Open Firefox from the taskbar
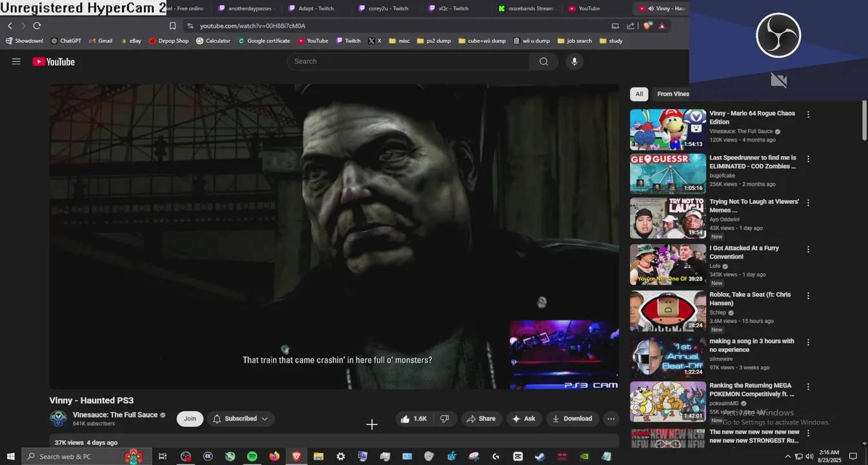868x465 pixels. pyautogui.click(x=274, y=456)
